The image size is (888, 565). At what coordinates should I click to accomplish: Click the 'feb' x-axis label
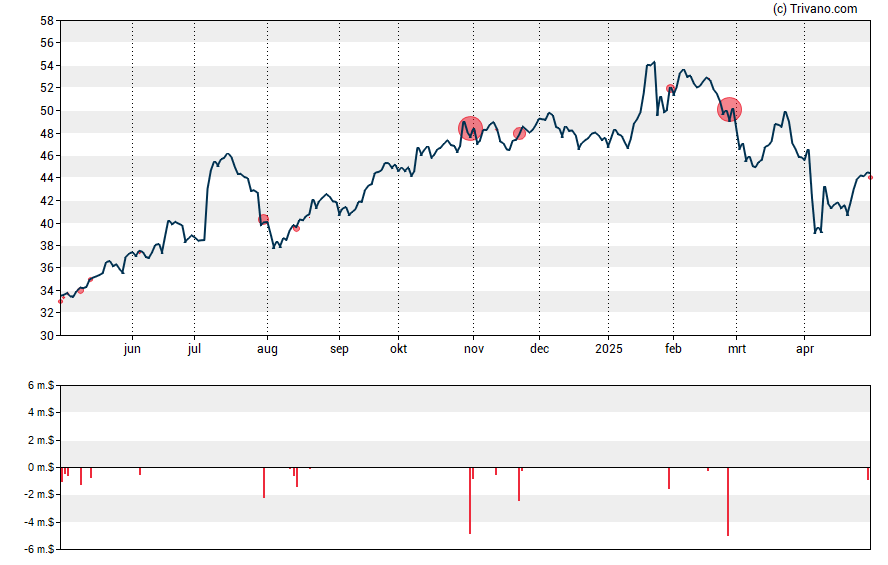[673, 349]
